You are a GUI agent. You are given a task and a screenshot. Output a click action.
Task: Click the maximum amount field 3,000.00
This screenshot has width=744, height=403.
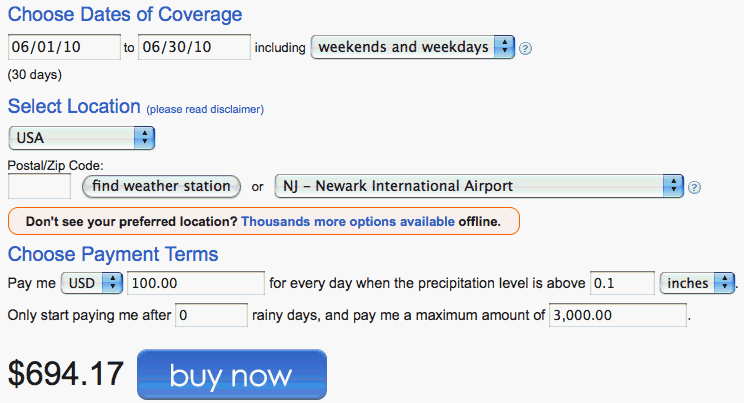[618, 315]
